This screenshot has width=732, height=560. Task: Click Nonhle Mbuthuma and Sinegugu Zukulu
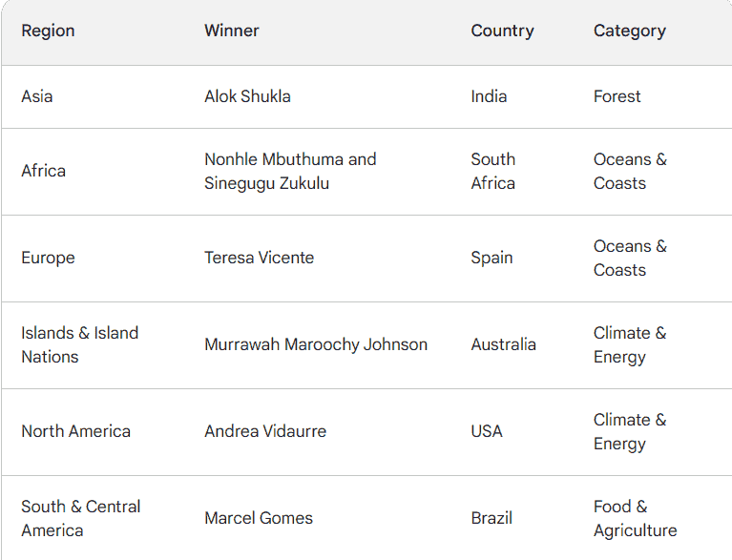pyautogui.click(x=290, y=172)
